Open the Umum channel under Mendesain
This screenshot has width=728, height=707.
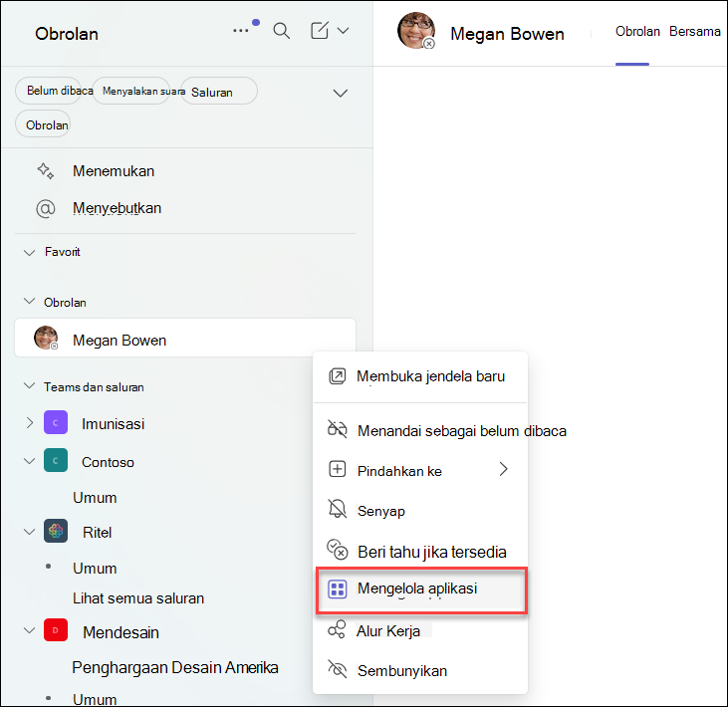tap(95, 700)
